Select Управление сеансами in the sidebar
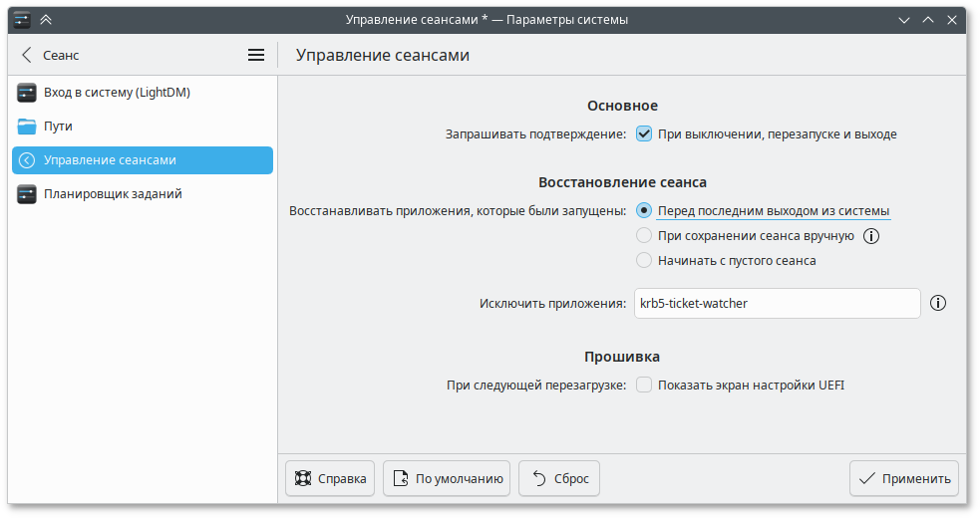Image resolution: width=980 pixels, height=518 pixels. click(x=143, y=160)
